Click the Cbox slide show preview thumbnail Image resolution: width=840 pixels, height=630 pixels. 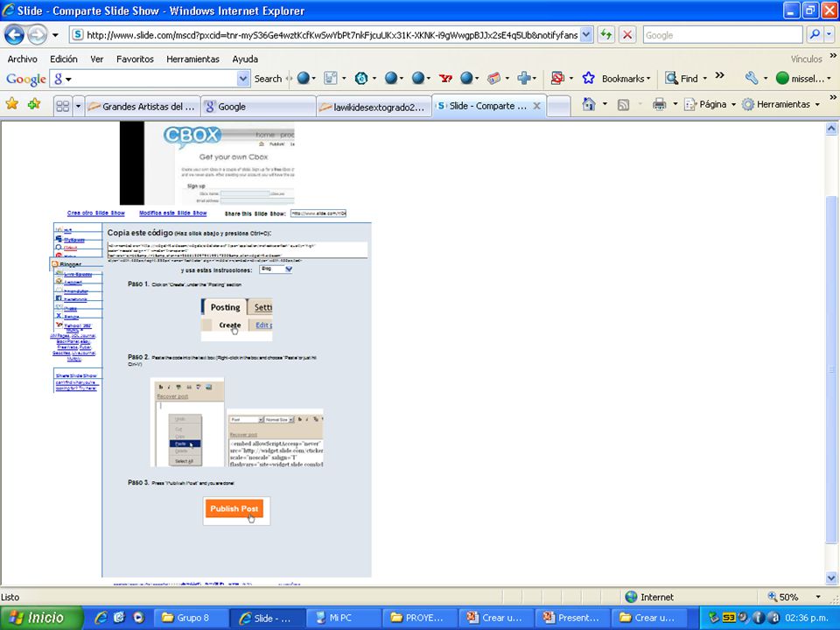pyautogui.click(x=206, y=163)
